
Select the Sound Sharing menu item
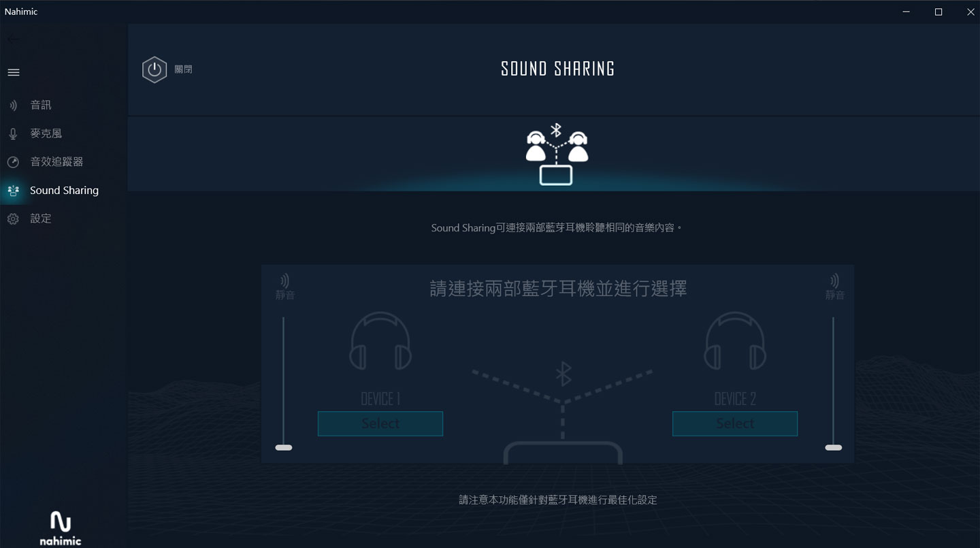click(x=64, y=191)
